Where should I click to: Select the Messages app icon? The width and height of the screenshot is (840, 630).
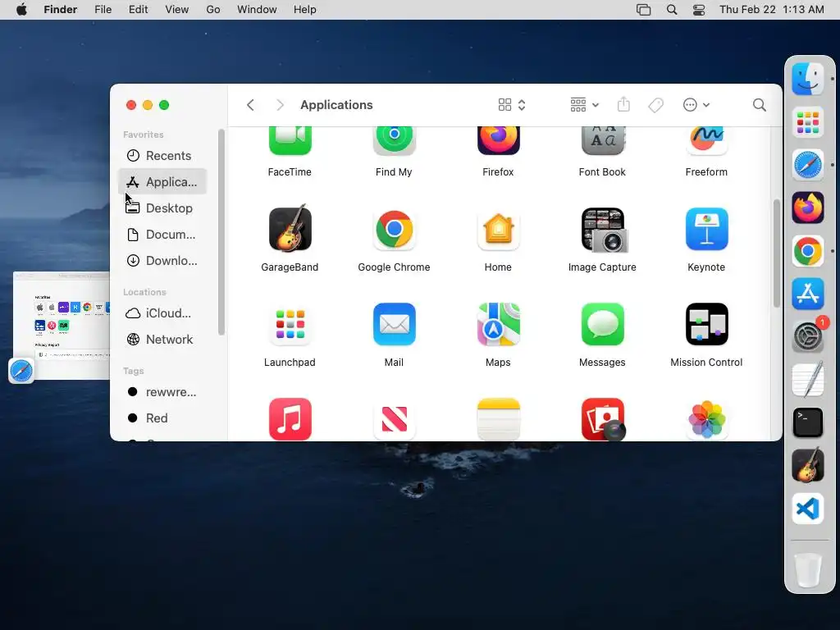click(602, 324)
